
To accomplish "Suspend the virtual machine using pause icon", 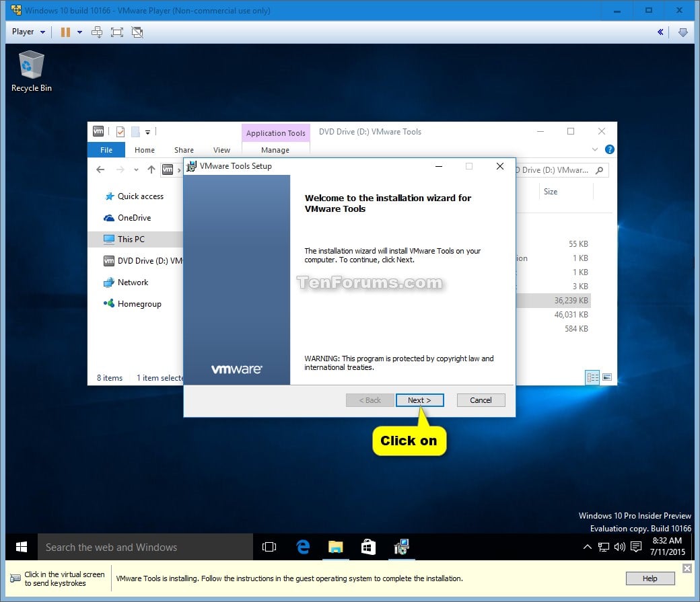I will point(65,32).
